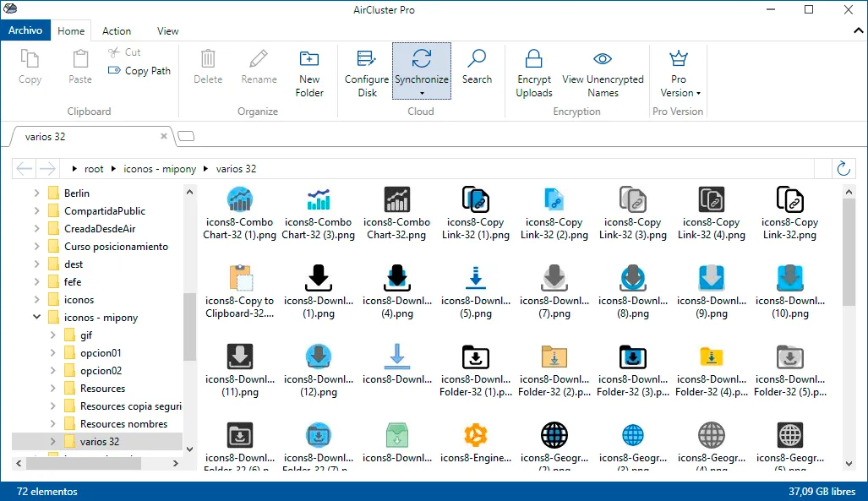Viewport: 868px width, 501px height.
Task: Click the Encrypt Uploads padlock icon
Action: (533, 58)
